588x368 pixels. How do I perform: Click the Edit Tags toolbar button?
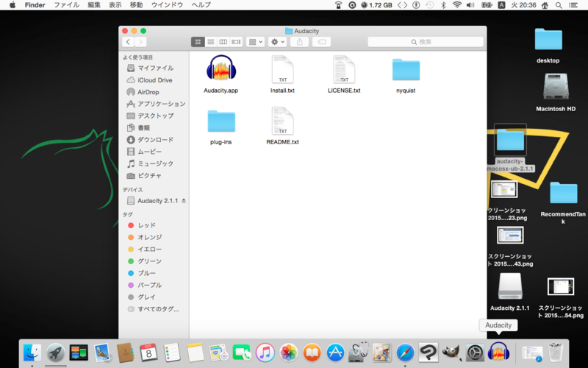pyautogui.click(x=321, y=42)
